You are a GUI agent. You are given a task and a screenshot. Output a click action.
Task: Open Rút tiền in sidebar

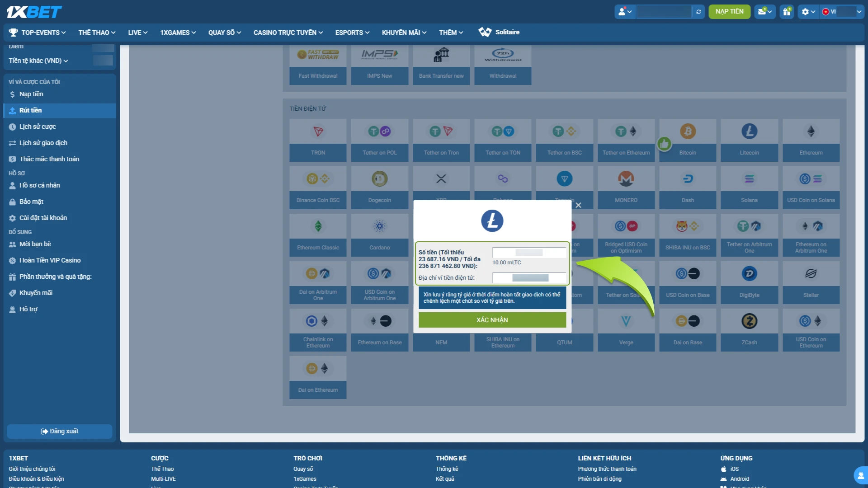pyautogui.click(x=60, y=110)
